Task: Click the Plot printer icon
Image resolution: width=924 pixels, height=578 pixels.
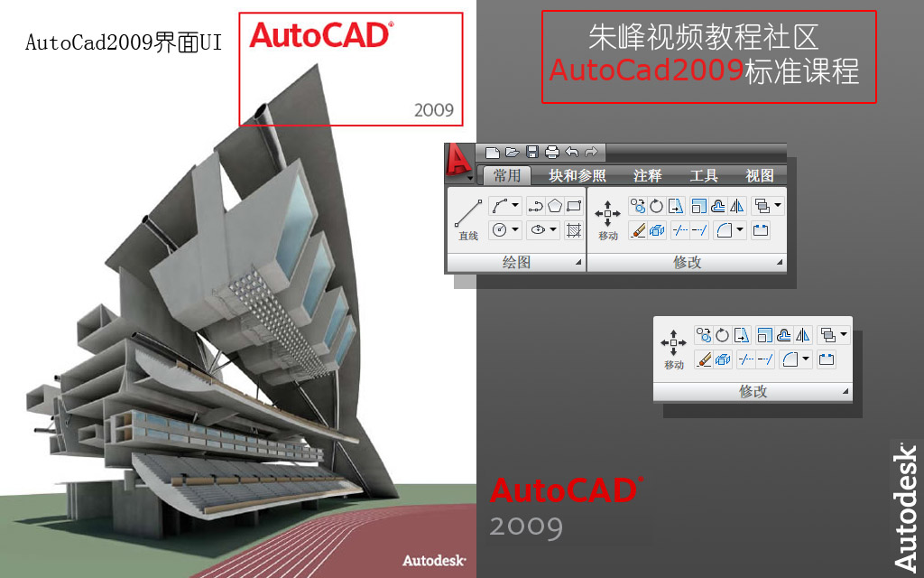Action: 551,152
